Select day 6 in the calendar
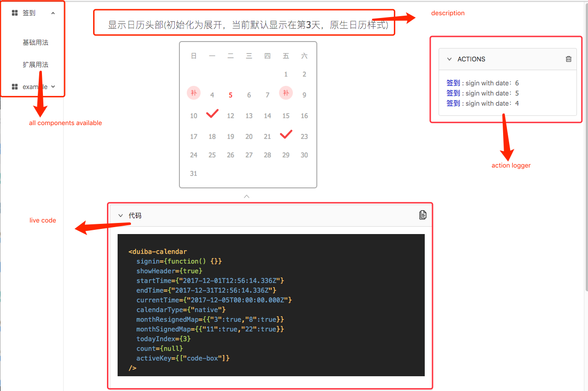Screen dimensions: 588x391 pyautogui.click(x=249, y=95)
